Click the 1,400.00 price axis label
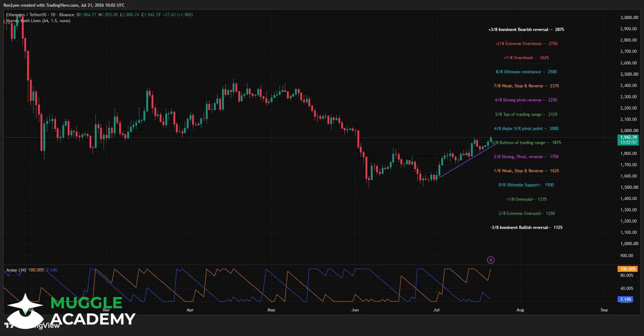The height and width of the screenshot is (336, 644). (629, 198)
